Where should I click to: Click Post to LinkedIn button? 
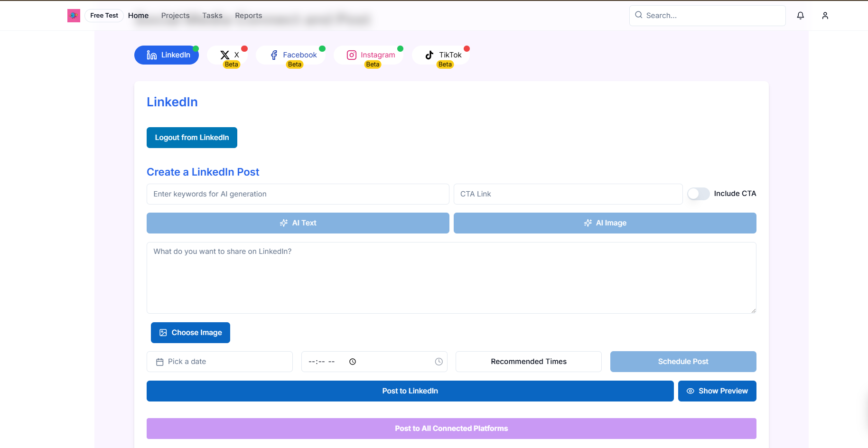[x=410, y=391]
